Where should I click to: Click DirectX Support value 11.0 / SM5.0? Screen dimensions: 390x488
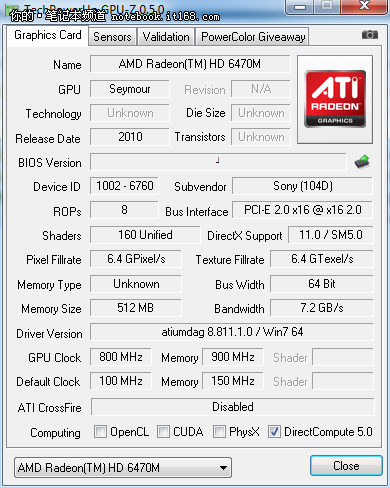tap(331, 235)
